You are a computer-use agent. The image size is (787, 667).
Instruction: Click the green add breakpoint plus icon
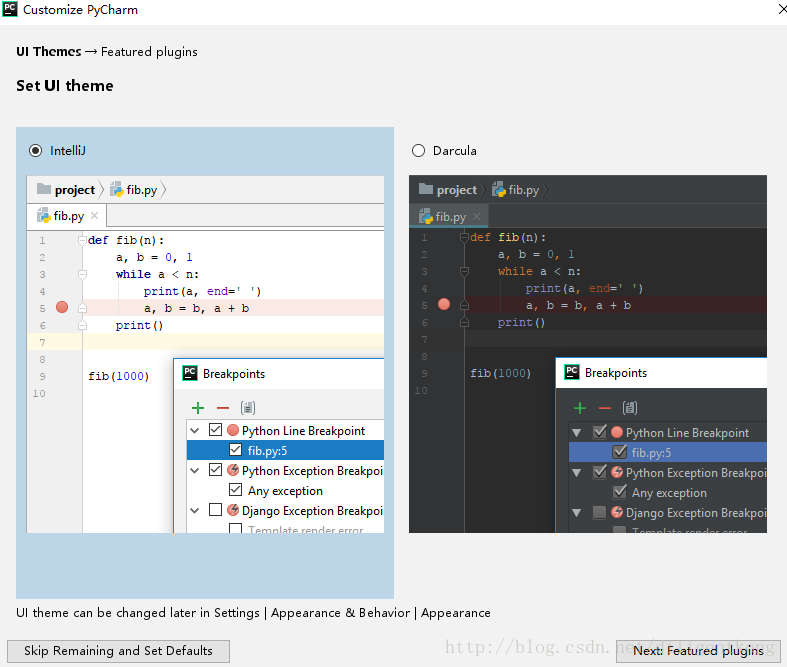pyautogui.click(x=198, y=408)
